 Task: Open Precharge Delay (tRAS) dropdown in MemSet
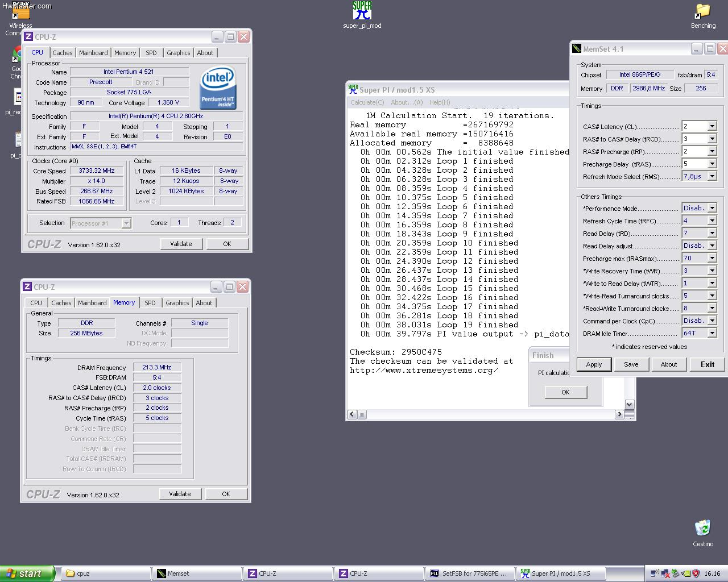point(712,164)
